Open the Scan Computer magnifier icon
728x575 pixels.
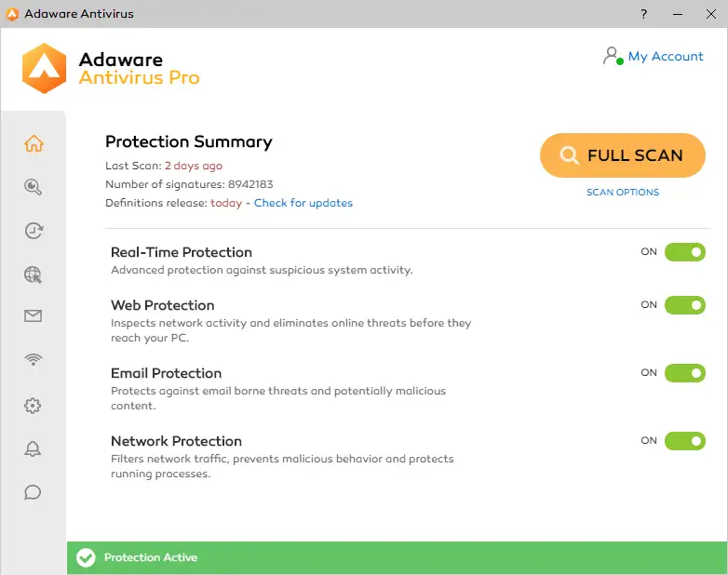[34, 187]
